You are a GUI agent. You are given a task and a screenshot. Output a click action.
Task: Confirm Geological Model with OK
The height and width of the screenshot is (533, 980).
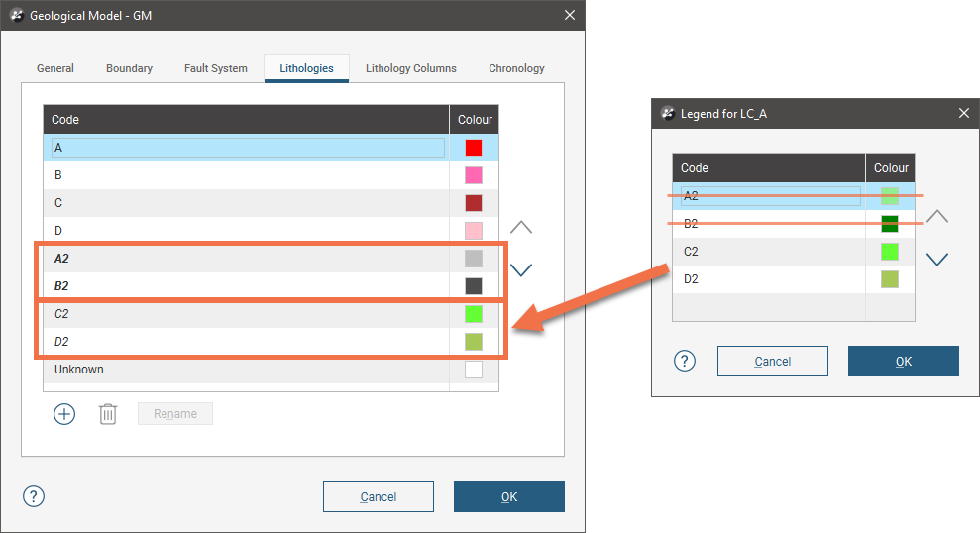click(508, 496)
